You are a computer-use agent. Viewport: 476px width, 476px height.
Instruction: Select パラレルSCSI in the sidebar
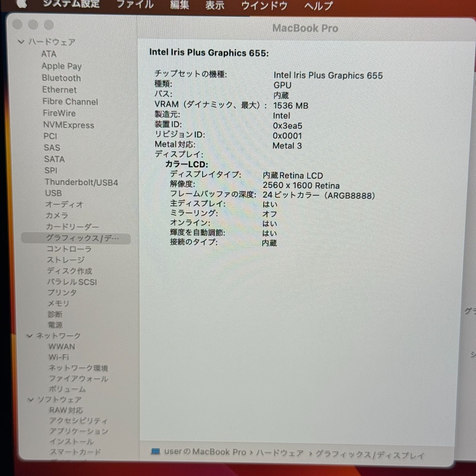[72, 282]
